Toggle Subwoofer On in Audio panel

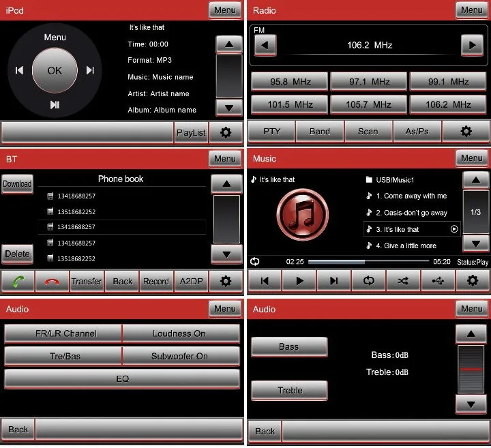coord(181,356)
